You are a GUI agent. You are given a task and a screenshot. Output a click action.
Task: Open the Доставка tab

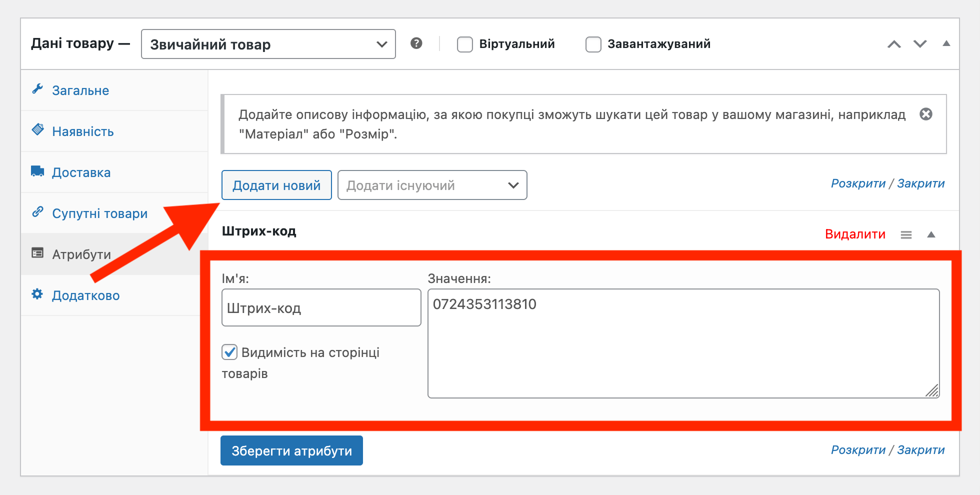[x=114, y=172]
